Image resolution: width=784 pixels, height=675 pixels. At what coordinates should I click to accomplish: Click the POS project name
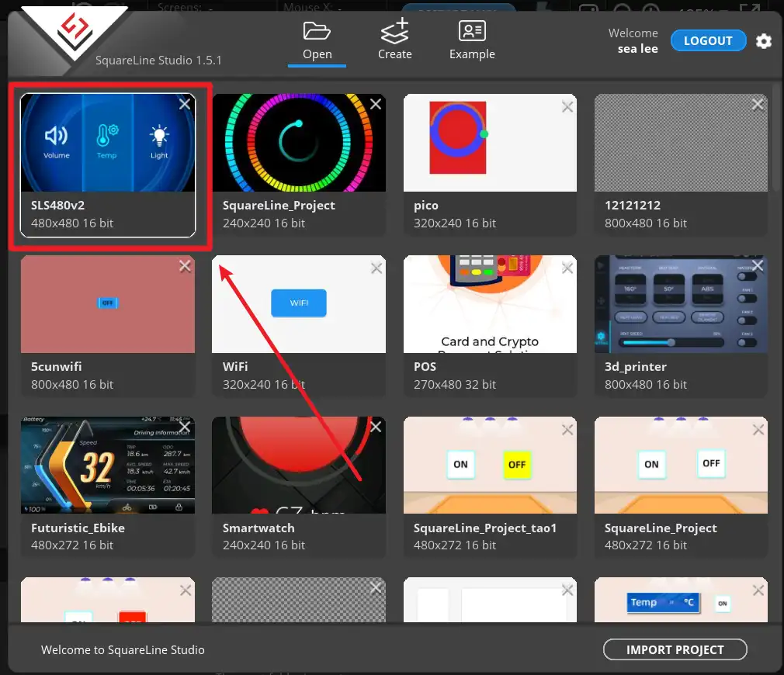[425, 367]
